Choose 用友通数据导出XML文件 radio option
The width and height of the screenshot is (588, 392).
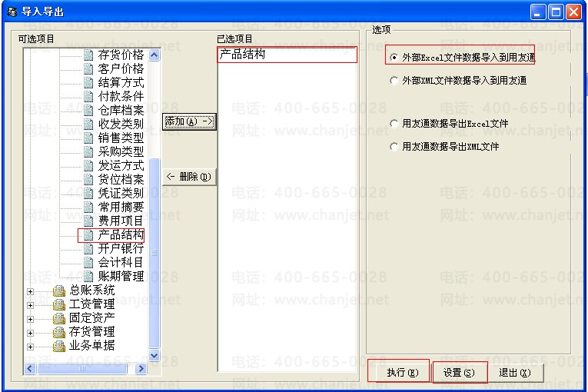click(x=444, y=147)
